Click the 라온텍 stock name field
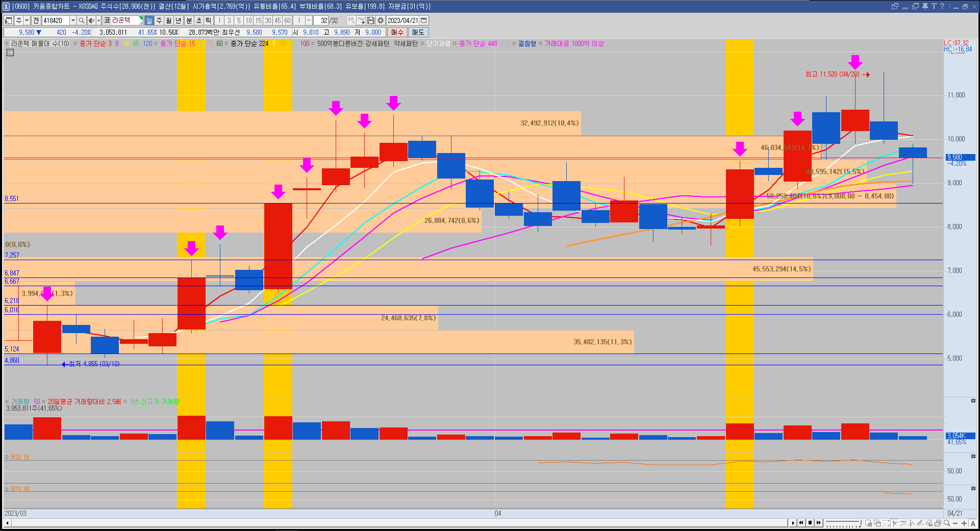This screenshot has width=980, height=531. pyautogui.click(x=123, y=20)
